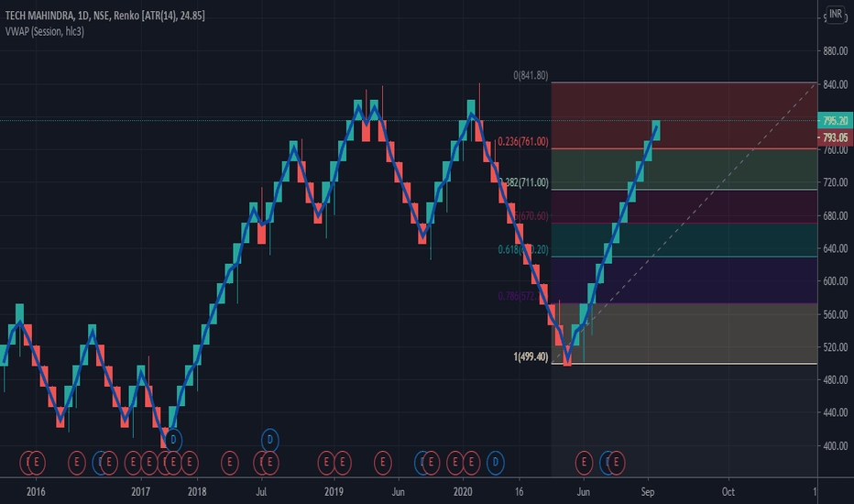Click the INR currency button
The width and height of the screenshot is (854, 504).
click(x=836, y=14)
